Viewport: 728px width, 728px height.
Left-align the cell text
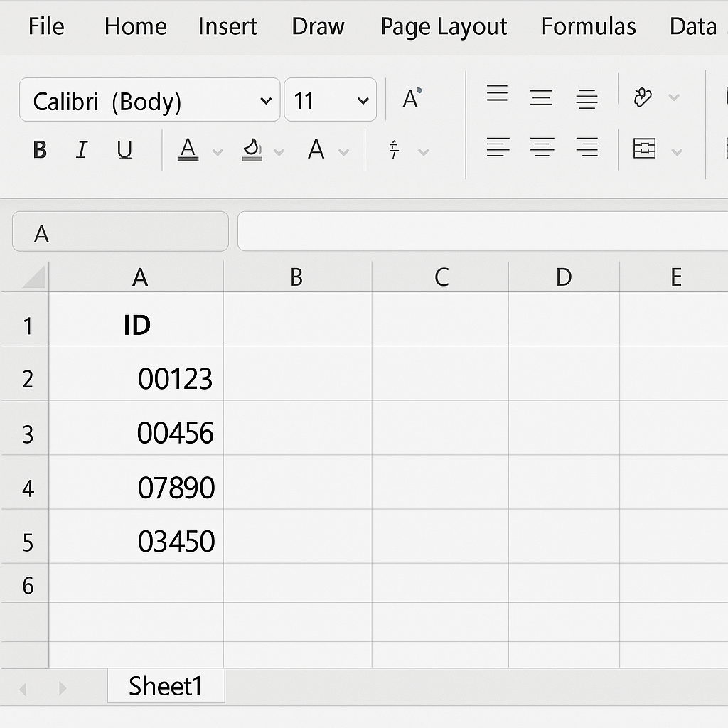pyautogui.click(x=497, y=148)
